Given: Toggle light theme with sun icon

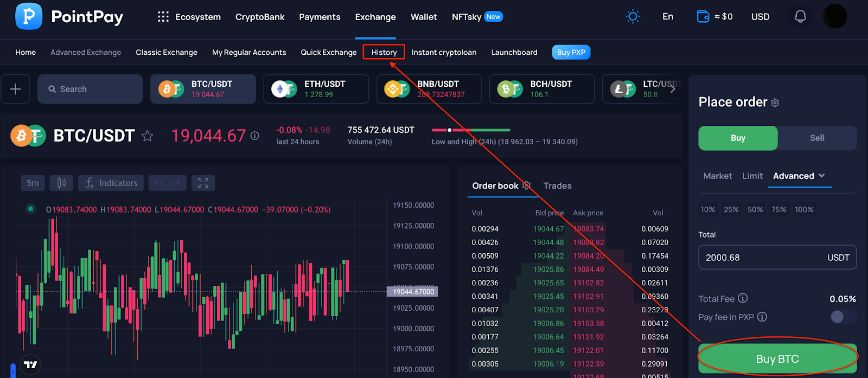Looking at the screenshot, I should coord(633,16).
